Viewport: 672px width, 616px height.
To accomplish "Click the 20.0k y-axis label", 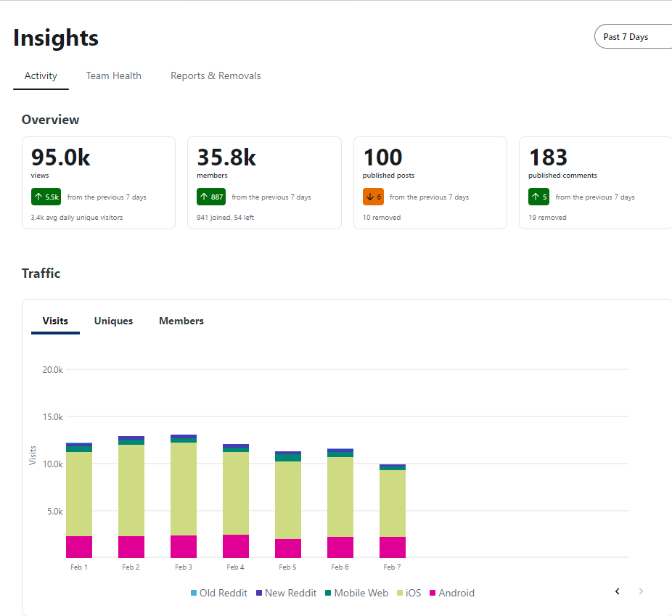I will (x=53, y=370).
